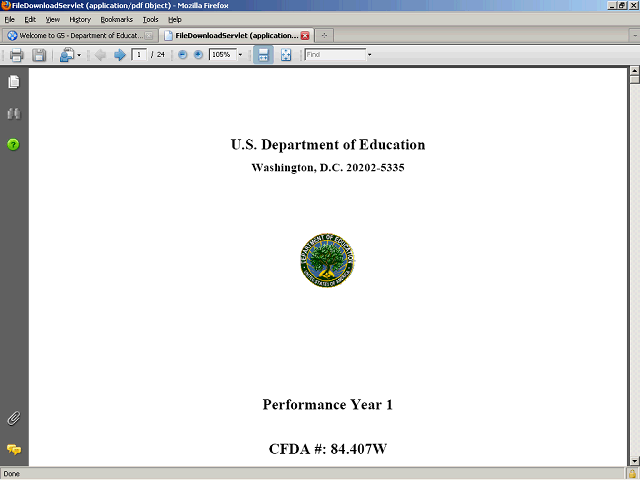This screenshot has height=480, width=640.
Task: Click the vertical scrollbar down arrow
Action: click(634, 461)
